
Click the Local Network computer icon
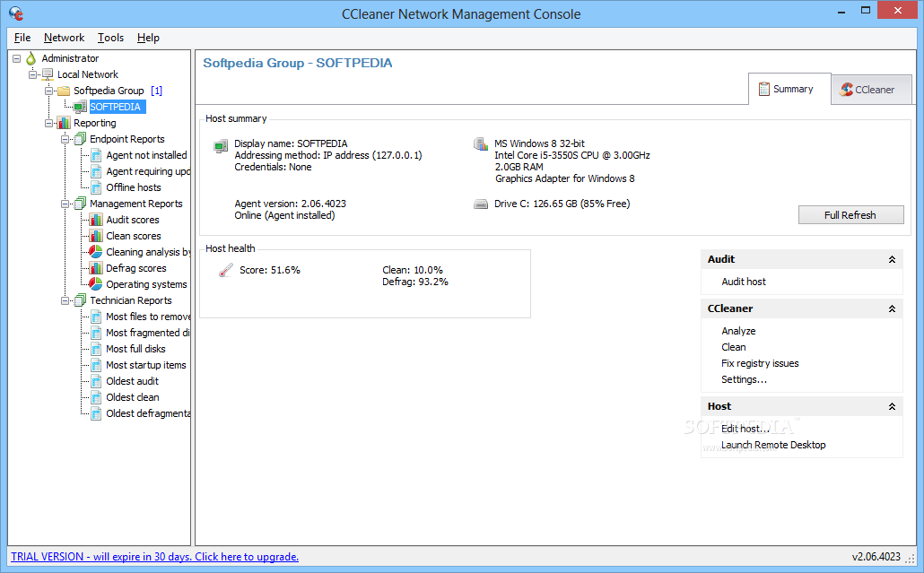point(48,74)
